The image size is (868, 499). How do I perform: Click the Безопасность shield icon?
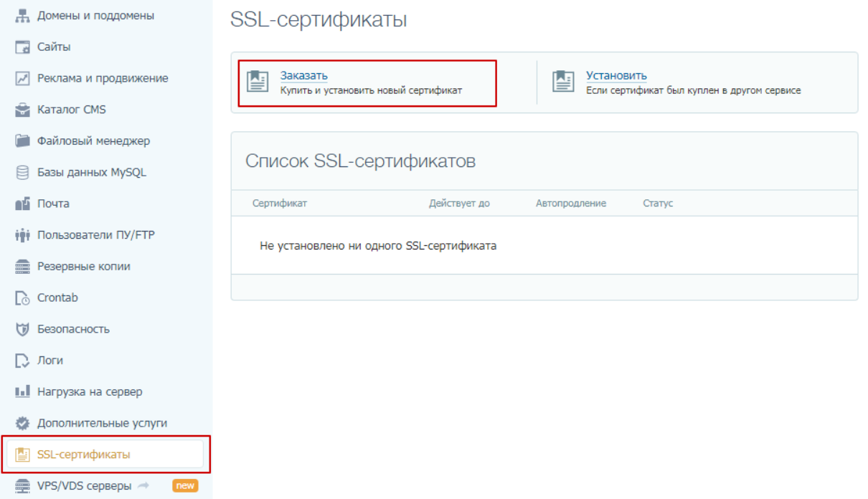click(22, 329)
